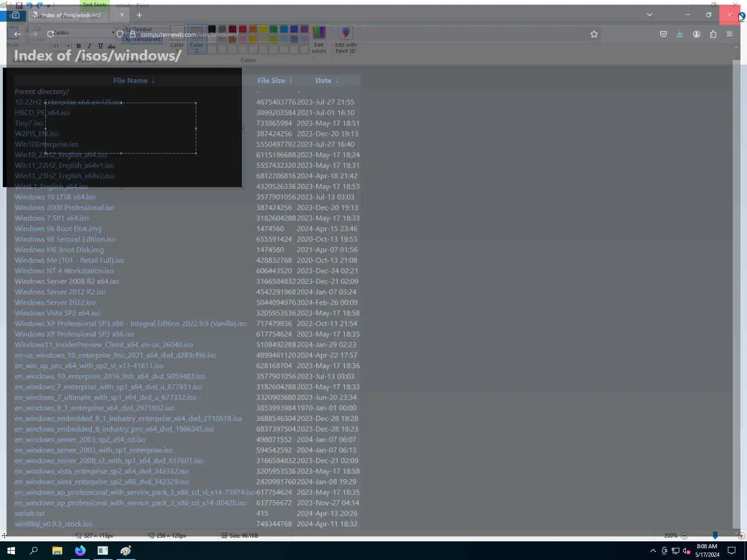Screen dimensions: 747x560
Task: Open the Save to Pocket icon
Action: (x=663, y=34)
